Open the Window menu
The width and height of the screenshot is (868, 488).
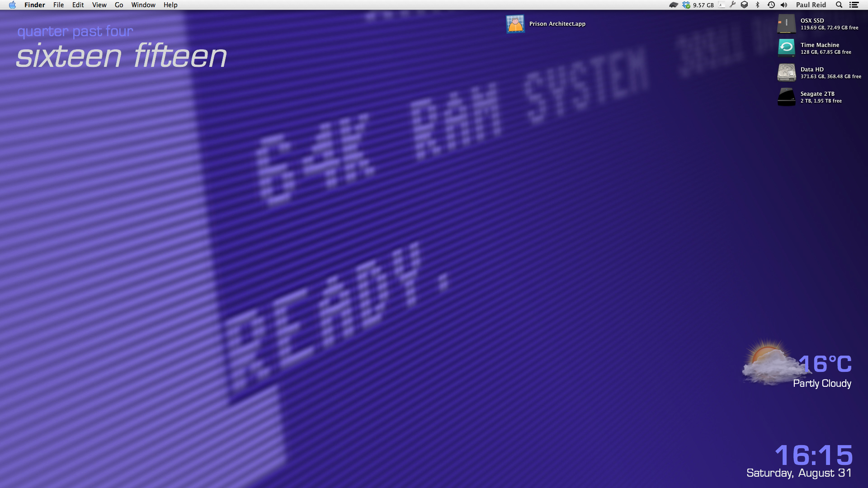[x=143, y=5]
